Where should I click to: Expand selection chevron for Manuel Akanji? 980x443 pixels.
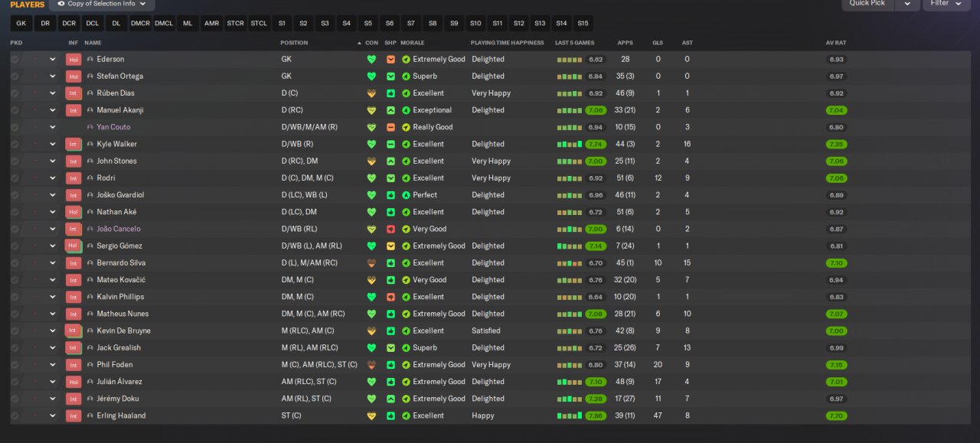53,110
